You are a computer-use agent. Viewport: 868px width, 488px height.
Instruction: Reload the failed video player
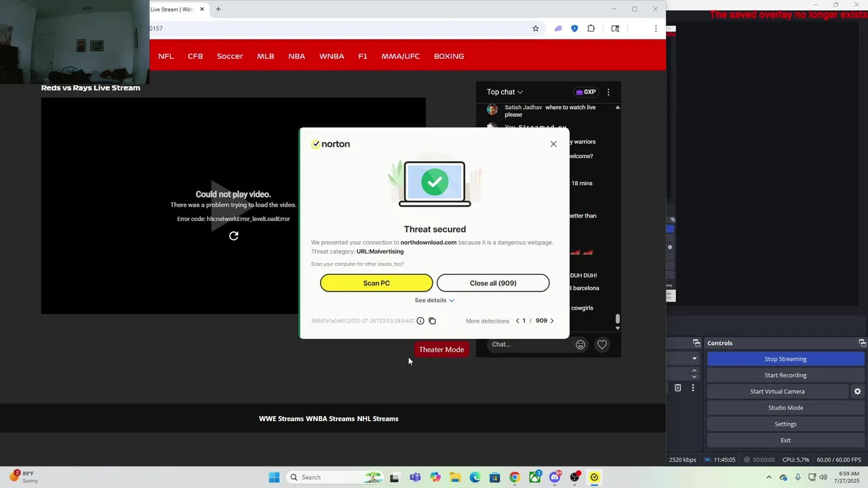pyautogui.click(x=233, y=236)
